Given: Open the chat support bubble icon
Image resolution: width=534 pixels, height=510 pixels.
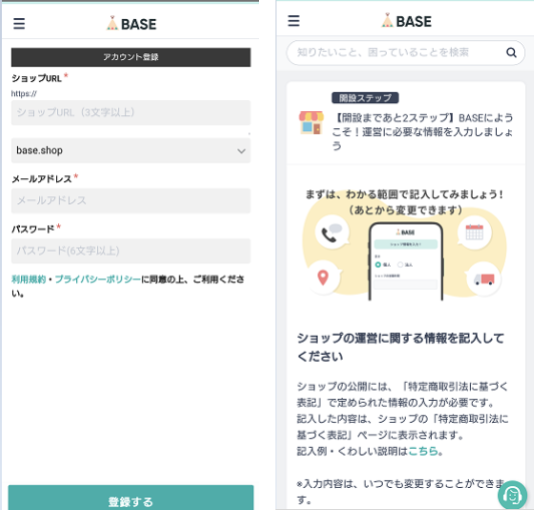Looking at the screenshot, I should pos(512,495).
